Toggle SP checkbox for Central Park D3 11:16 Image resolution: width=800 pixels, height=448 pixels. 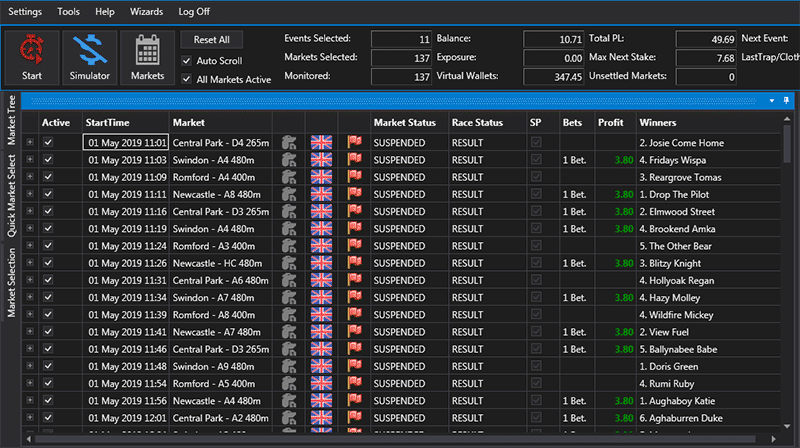[x=536, y=212]
